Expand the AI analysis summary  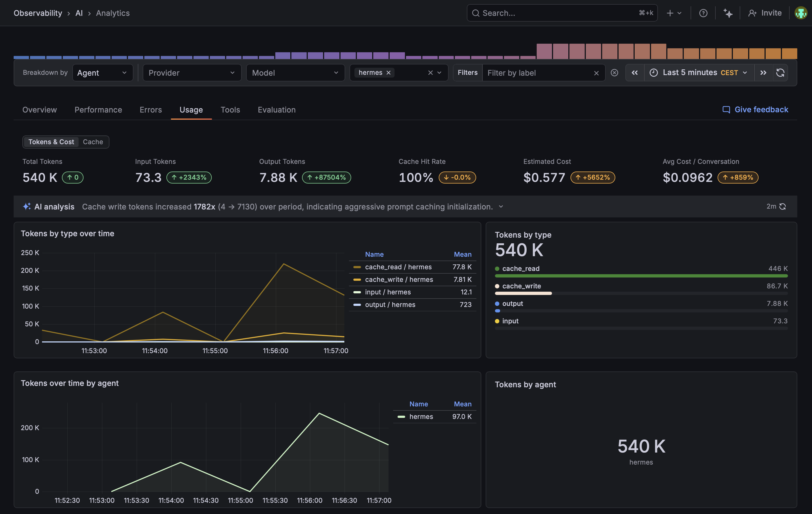[x=501, y=206]
